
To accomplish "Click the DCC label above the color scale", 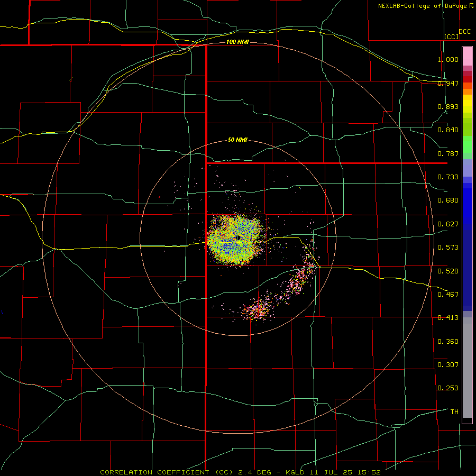I will coord(465,32).
